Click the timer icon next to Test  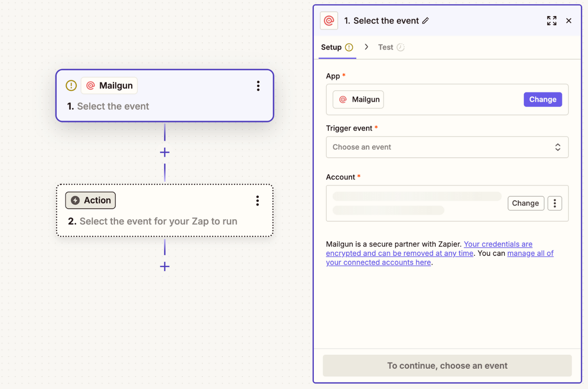tap(401, 47)
